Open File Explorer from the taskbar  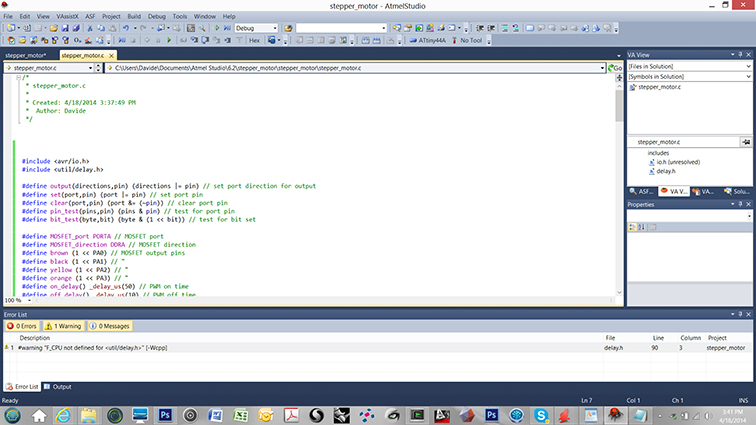[x=89, y=415]
